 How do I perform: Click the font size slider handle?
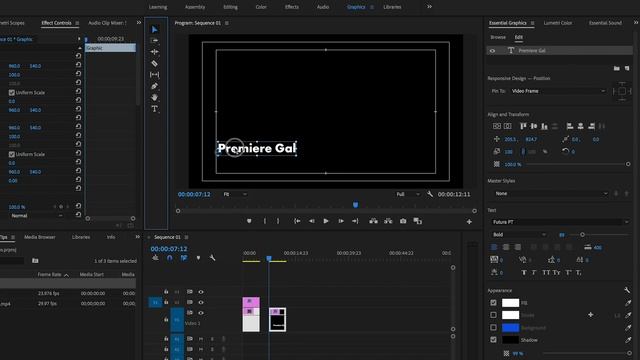582,235
